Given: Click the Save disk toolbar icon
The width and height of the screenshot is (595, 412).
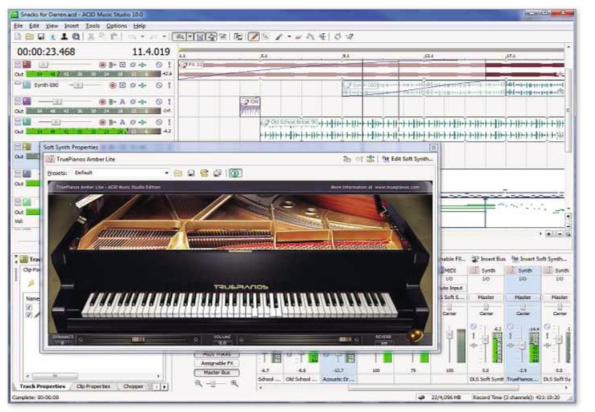Looking at the screenshot, I should coord(41,37).
